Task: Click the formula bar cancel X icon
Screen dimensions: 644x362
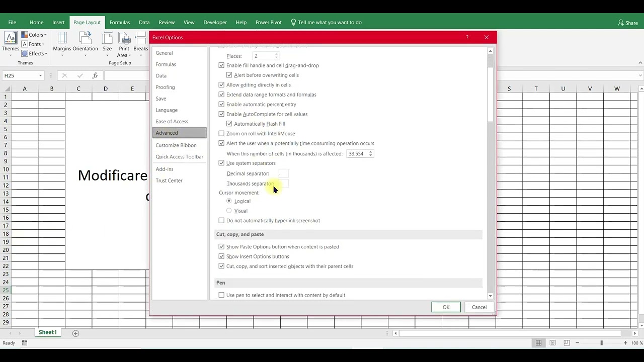Action: [x=64, y=75]
